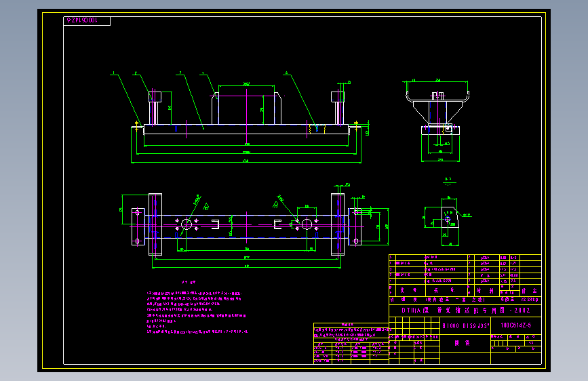Select the part name 横梁 in title block
Image resolution: width=588 pixels, height=381 pixels.
click(x=463, y=343)
